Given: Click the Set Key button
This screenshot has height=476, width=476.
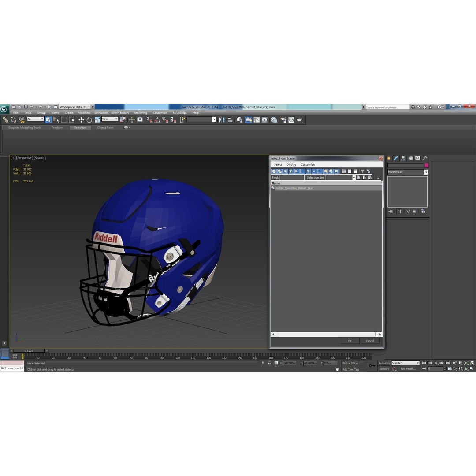Looking at the screenshot, I should tap(384, 369).
